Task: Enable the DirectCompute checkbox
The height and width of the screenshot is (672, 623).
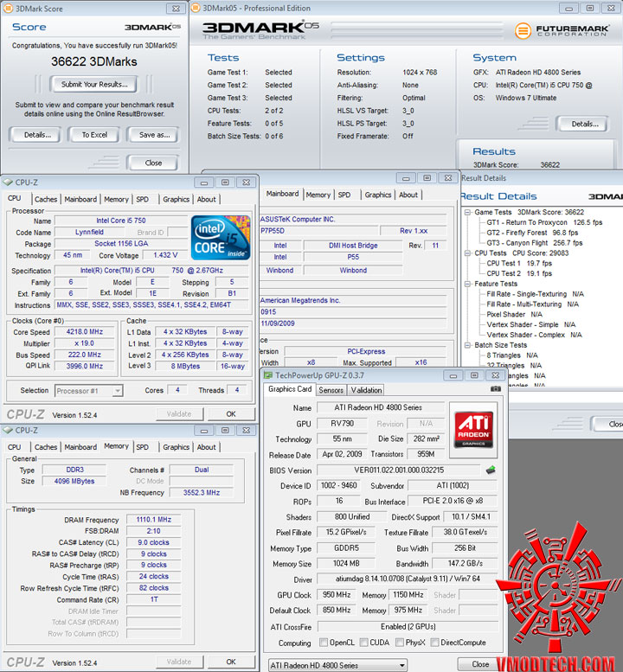Action: [x=434, y=643]
